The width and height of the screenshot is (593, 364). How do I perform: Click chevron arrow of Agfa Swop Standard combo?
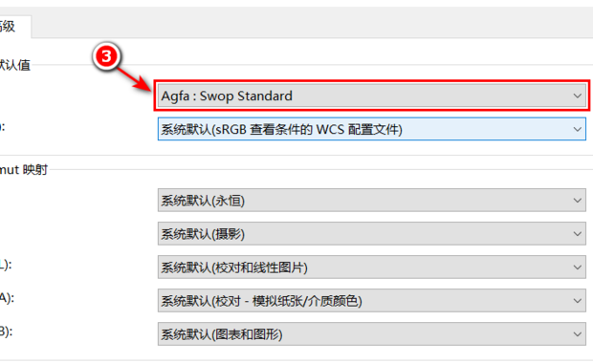click(x=577, y=96)
